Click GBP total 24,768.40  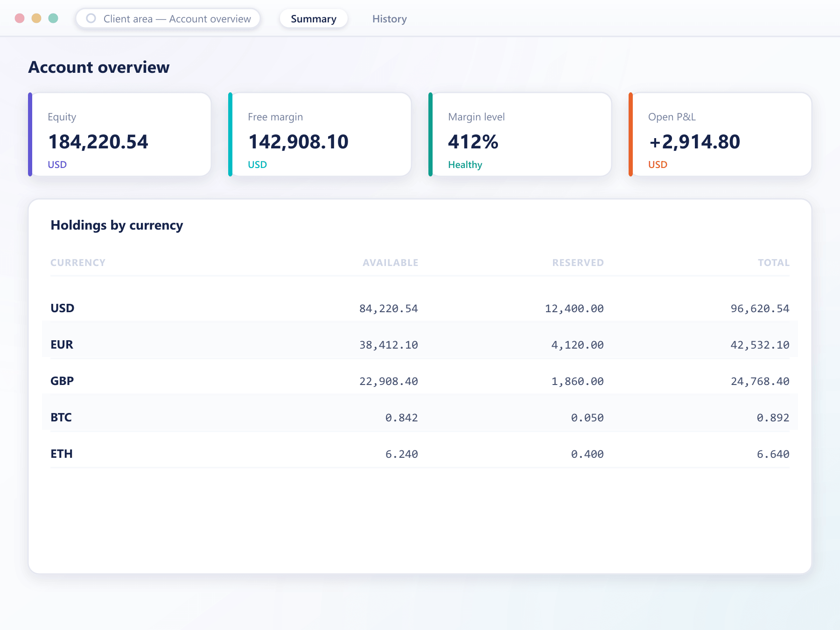(x=760, y=381)
